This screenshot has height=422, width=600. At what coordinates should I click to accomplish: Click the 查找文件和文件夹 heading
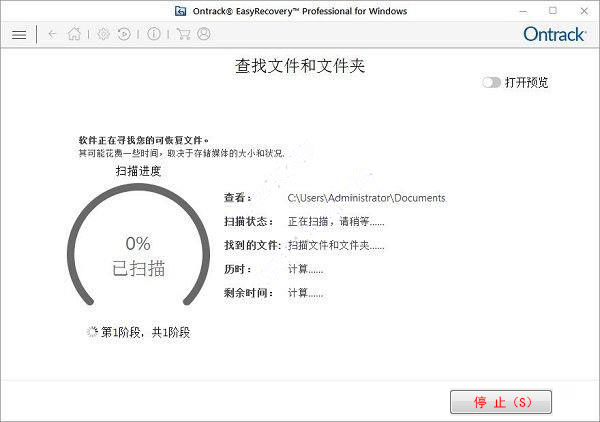click(300, 67)
